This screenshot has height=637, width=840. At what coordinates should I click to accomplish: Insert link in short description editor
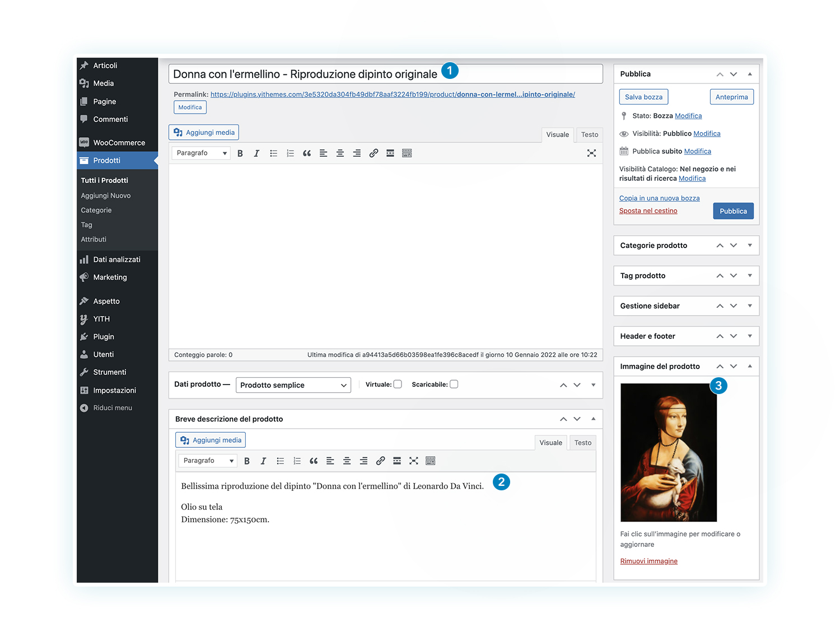pos(380,461)
